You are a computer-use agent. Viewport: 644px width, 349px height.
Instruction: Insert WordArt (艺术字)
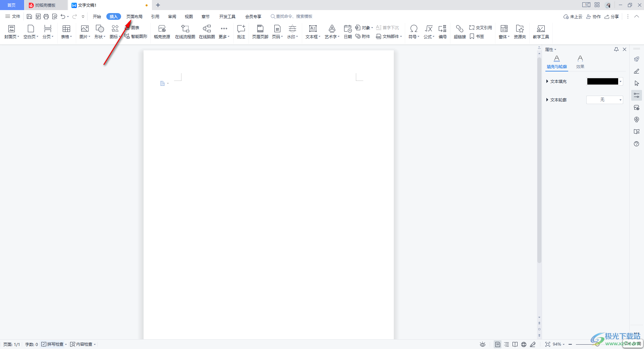pos(332,32)
